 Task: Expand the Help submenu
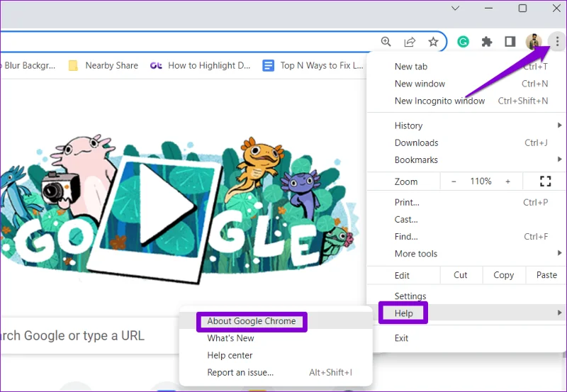click(467, 313)
